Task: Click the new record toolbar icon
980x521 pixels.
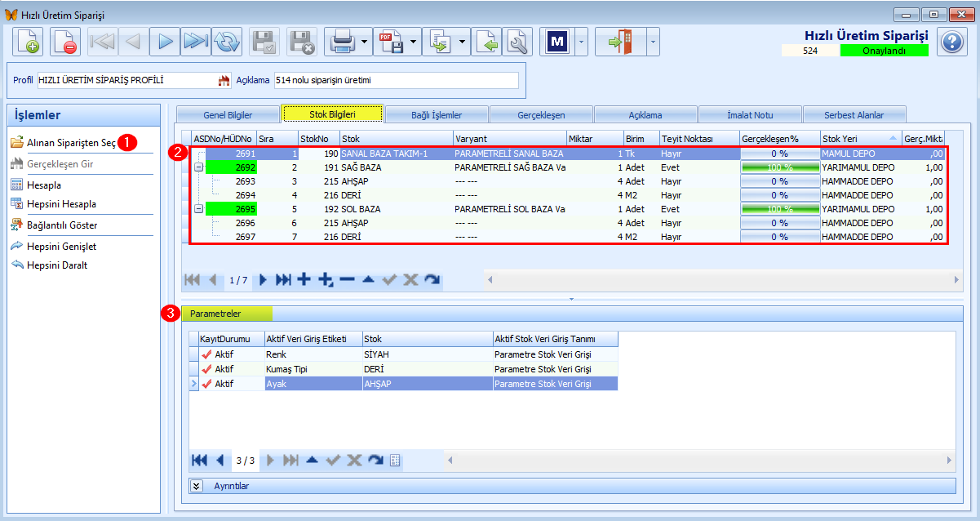Action: pyautogui.click(x=29, y=41)
